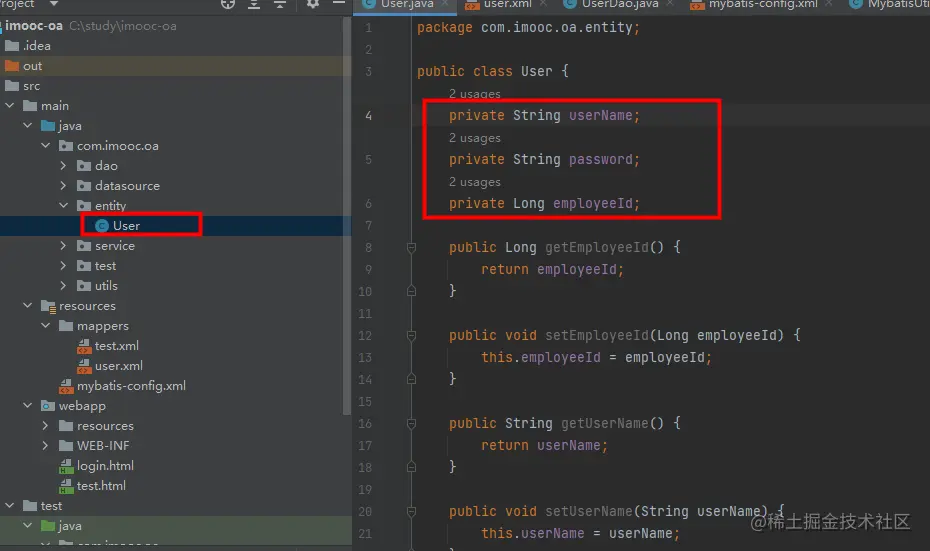Collapse the webapp folder

[28, 406]
